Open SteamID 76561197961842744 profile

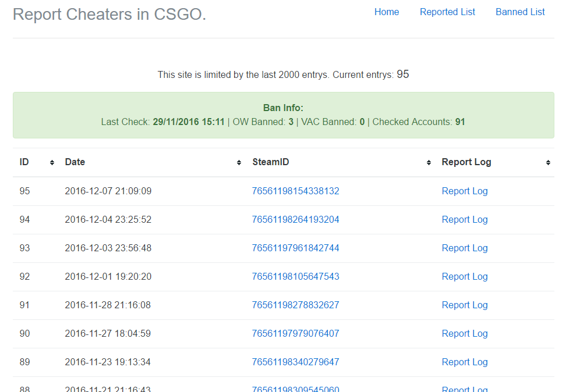tap(295, 248)
